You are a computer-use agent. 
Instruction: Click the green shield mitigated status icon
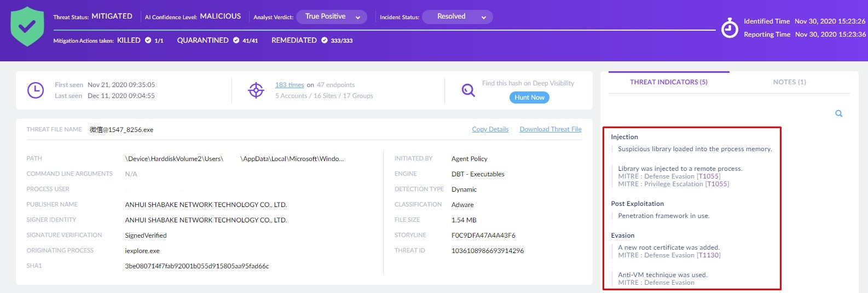point(27,26)
